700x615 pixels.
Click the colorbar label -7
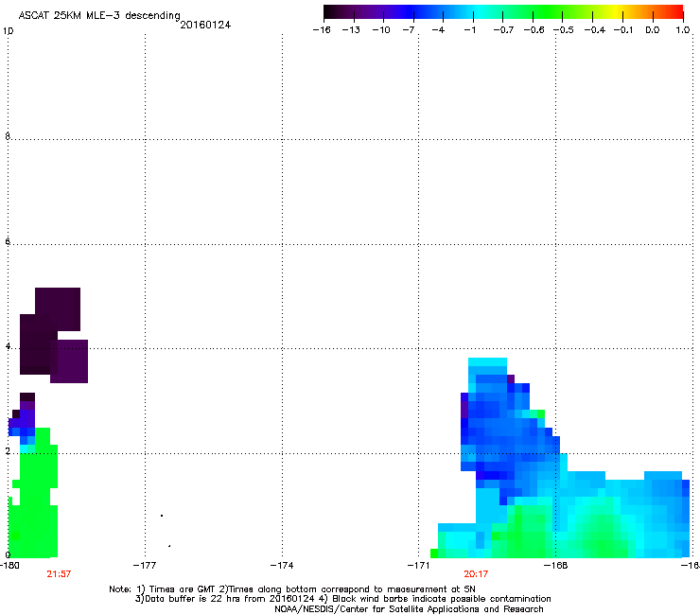click(409, 30)
